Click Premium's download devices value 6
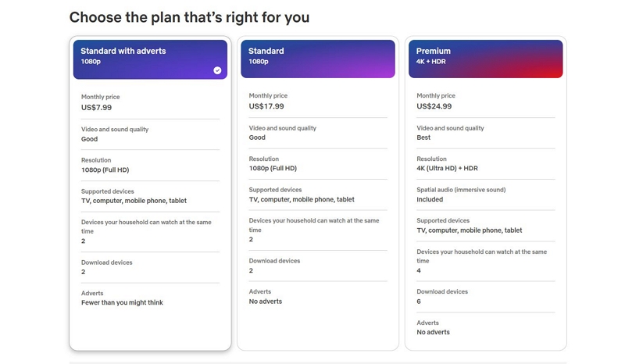625x364 pixels. 419,301
